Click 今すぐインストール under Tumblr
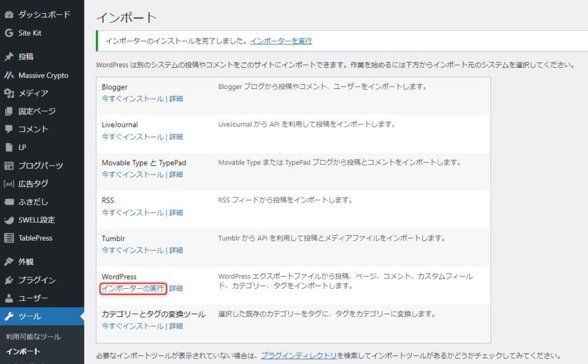Screen dimensions: 588x364 (133, 250)
